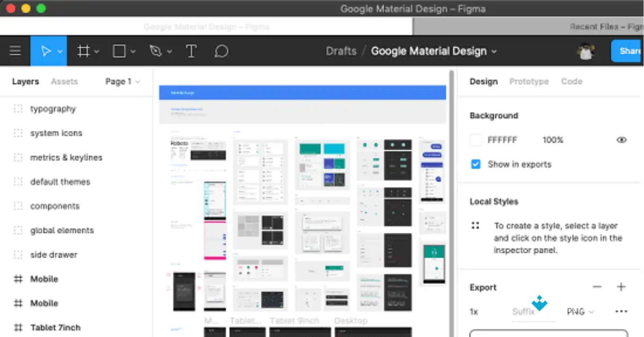Click the four-dot styles icon in Local Styles
The image size is (644, 337).
tap(475, 225)
